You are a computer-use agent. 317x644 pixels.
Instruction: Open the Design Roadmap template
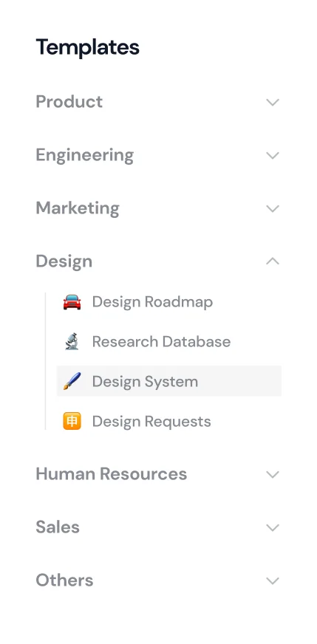click(169, 302)
